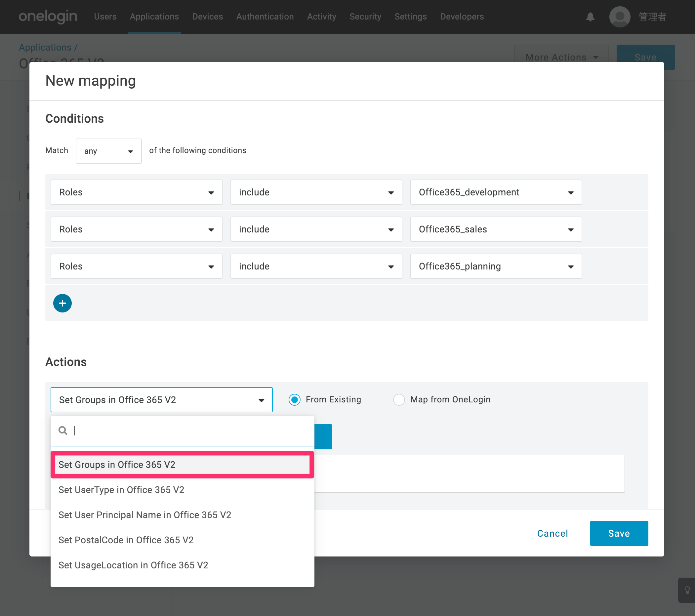Click the 管理者 username
Image resolution: width=695 pixels, height=616 pixels.
(x=652, y=17)
